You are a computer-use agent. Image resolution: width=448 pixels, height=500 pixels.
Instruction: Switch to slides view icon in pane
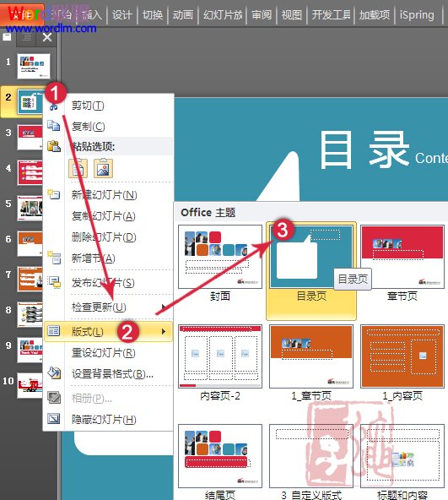[7, 37]
